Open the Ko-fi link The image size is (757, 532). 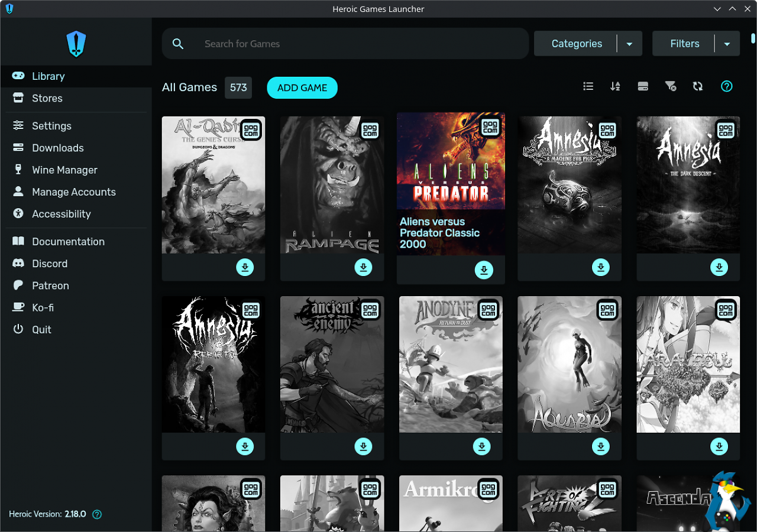click(x=76, y=307)
